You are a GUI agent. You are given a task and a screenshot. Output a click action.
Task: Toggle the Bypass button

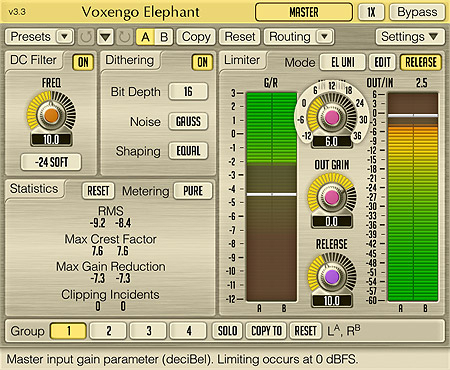[x=417, y=12]
